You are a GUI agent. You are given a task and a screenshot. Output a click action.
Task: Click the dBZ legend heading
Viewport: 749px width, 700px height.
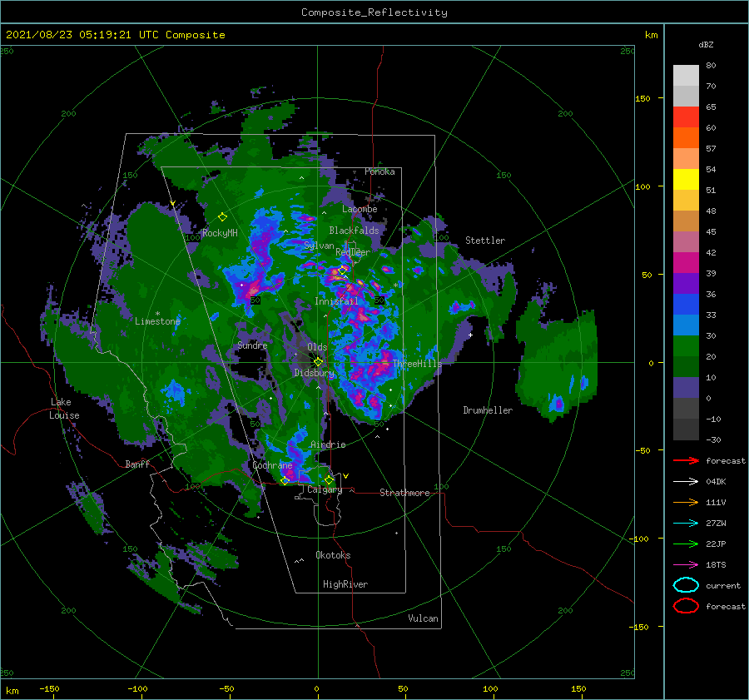(706, 44)
